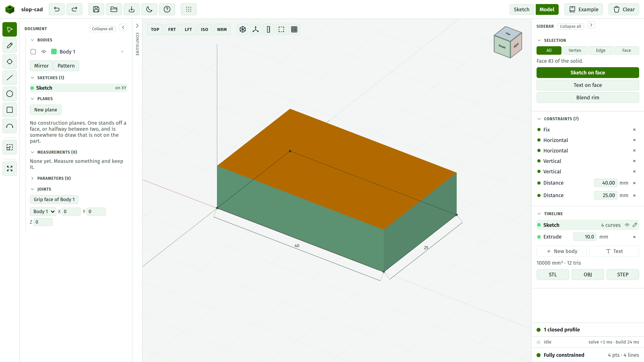Switch to Sketch mode tab

tap(522, 9)
